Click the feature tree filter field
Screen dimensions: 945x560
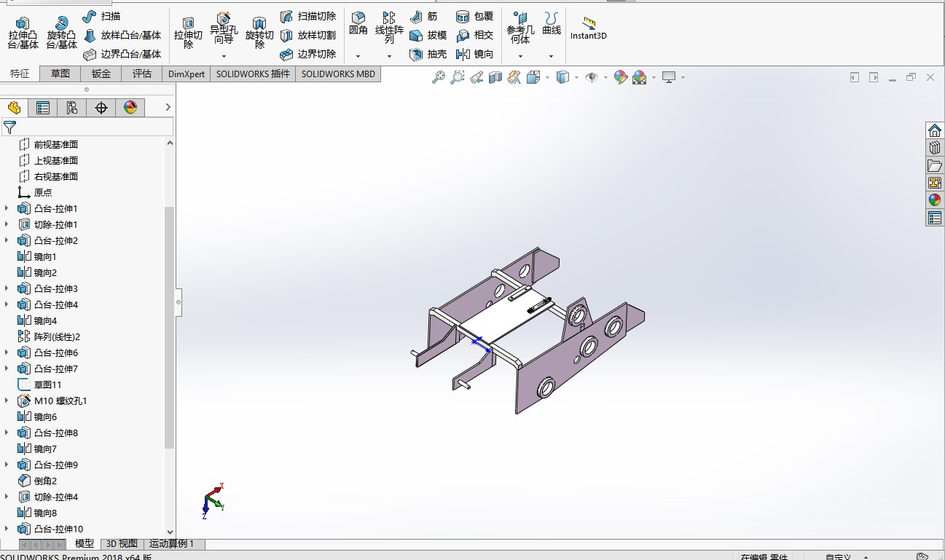point(87,127)
